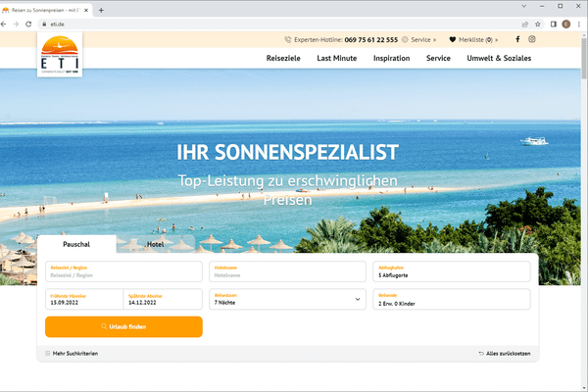Open Umwelt & Soziales menu
Screen dimensions: 588x392
[499, 58]
